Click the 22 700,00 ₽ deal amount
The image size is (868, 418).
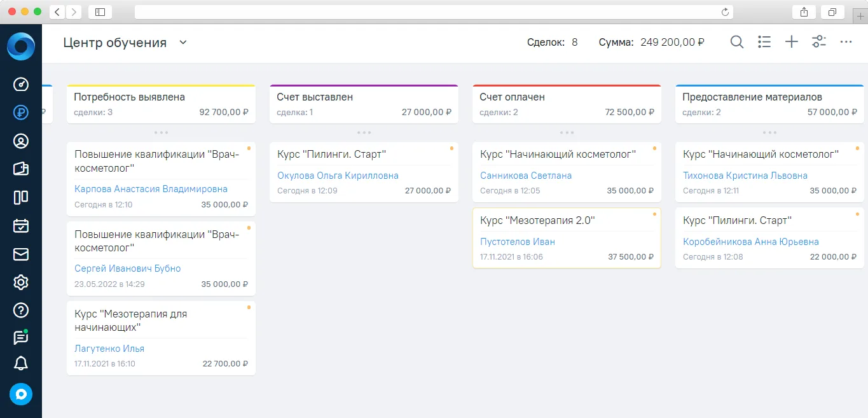click(226, 364)
